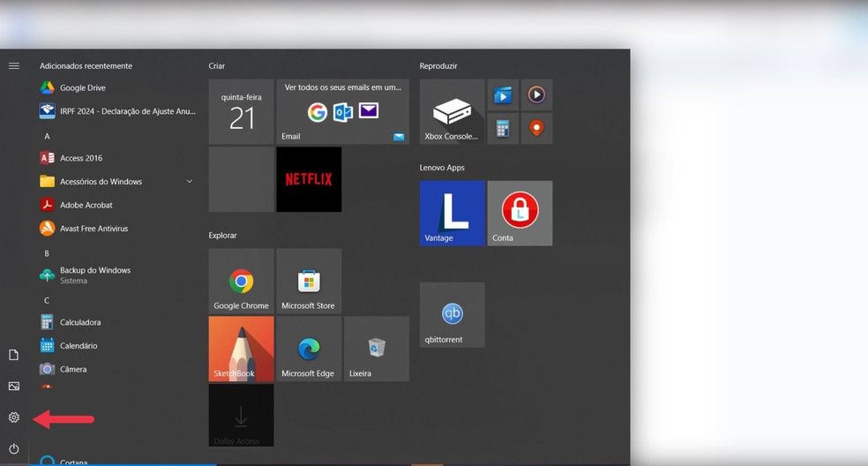Open Microsoft Edge tile

click(309, 349)
